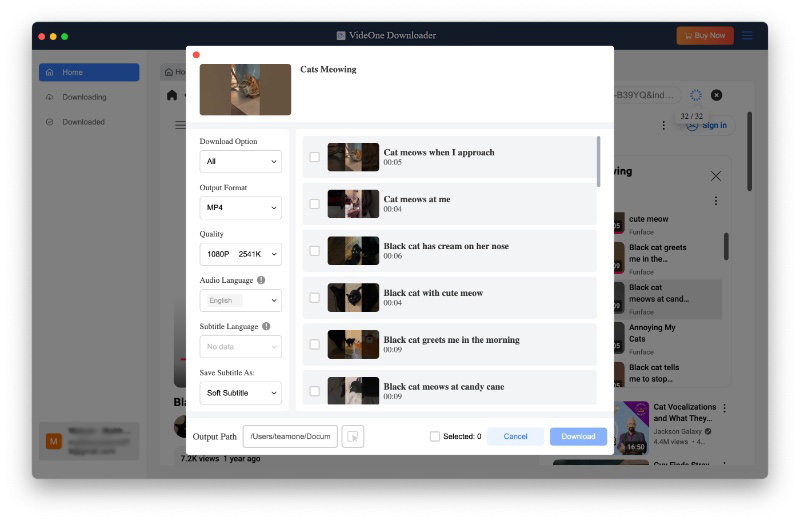
Task: Close the download dialog with red dot
Action: (196, 55)
